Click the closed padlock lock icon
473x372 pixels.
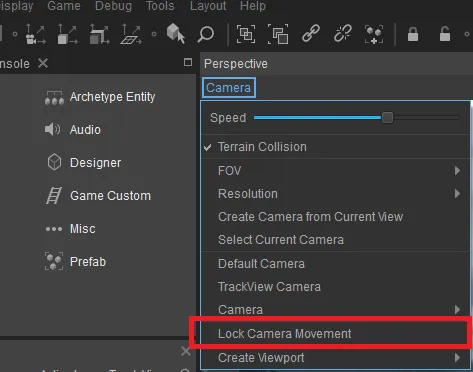pyautogui.click(x=413, y=34)
